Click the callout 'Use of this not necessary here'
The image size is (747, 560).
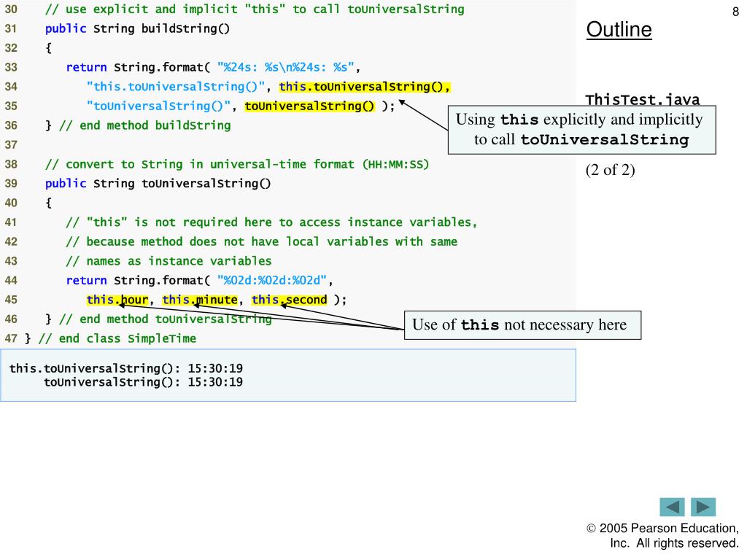tap(522, 325)
